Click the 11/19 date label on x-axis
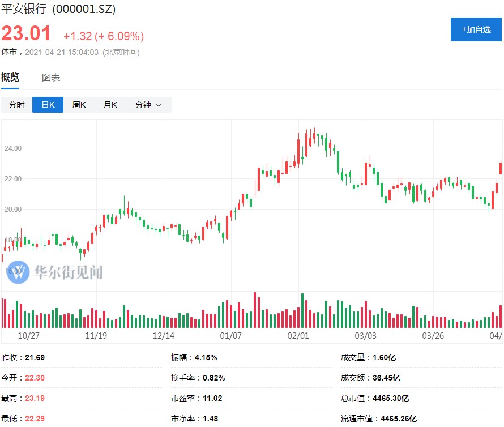The image size is (504, 427). (x=96, y=335)
